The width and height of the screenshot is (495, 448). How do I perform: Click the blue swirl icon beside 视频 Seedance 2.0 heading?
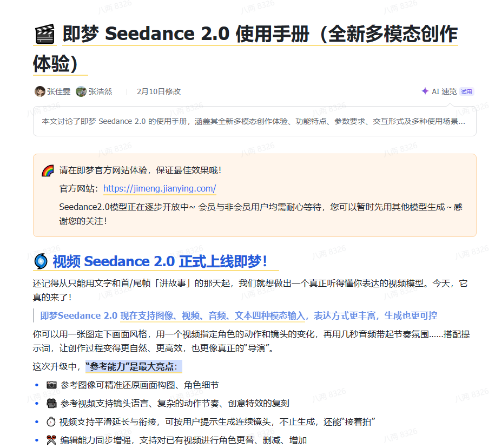(x=41, y=261)
